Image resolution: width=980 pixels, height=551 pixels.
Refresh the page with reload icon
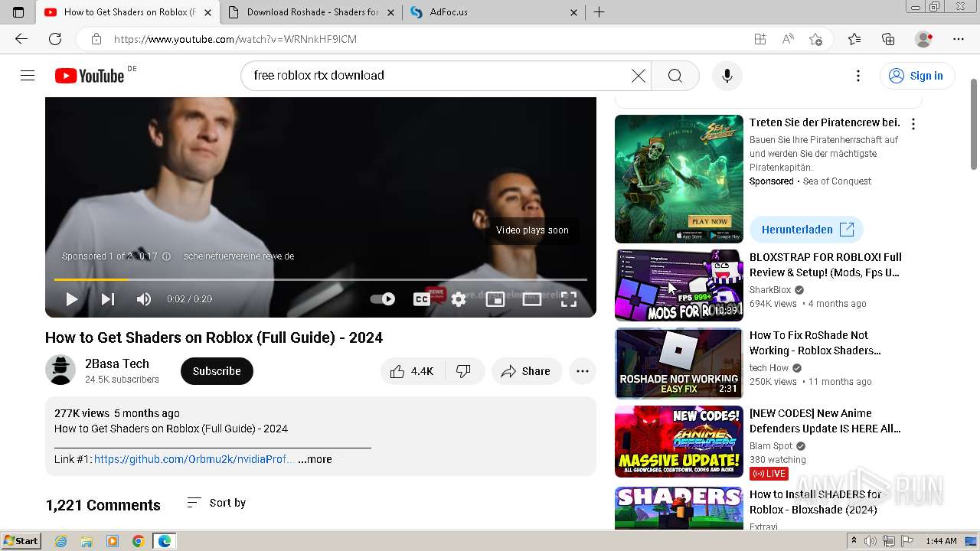[x=55, y=39]
